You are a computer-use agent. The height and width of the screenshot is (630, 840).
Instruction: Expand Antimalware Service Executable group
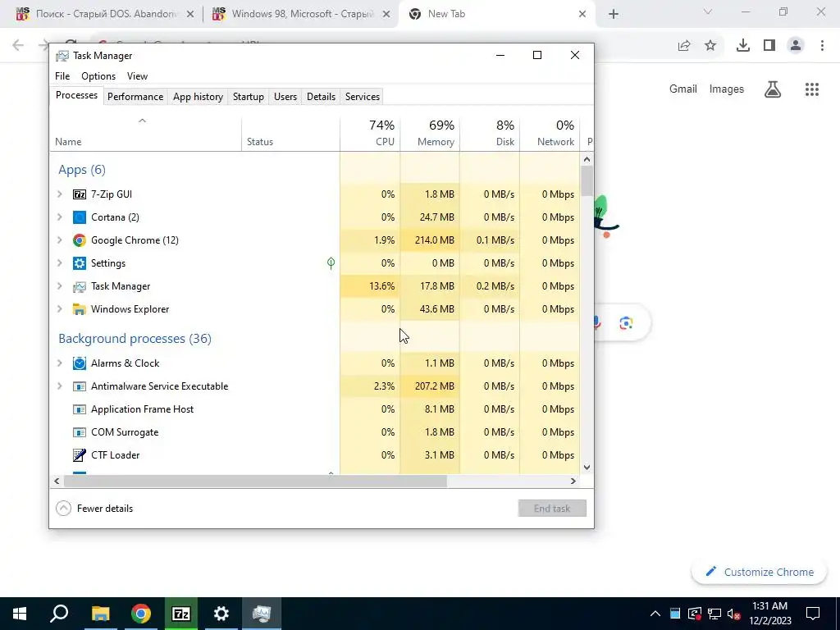click(x=60, y=386)
